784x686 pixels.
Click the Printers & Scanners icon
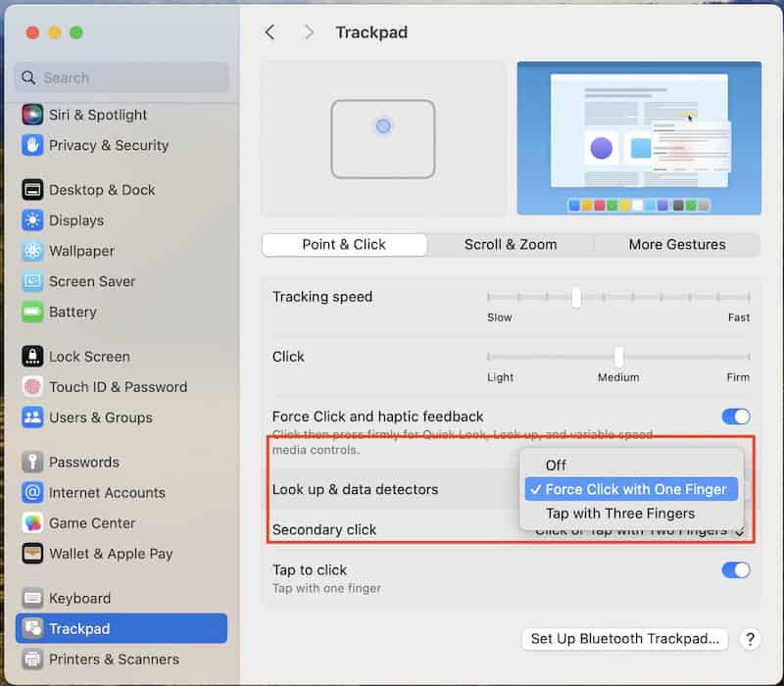[x=32, y=660]
